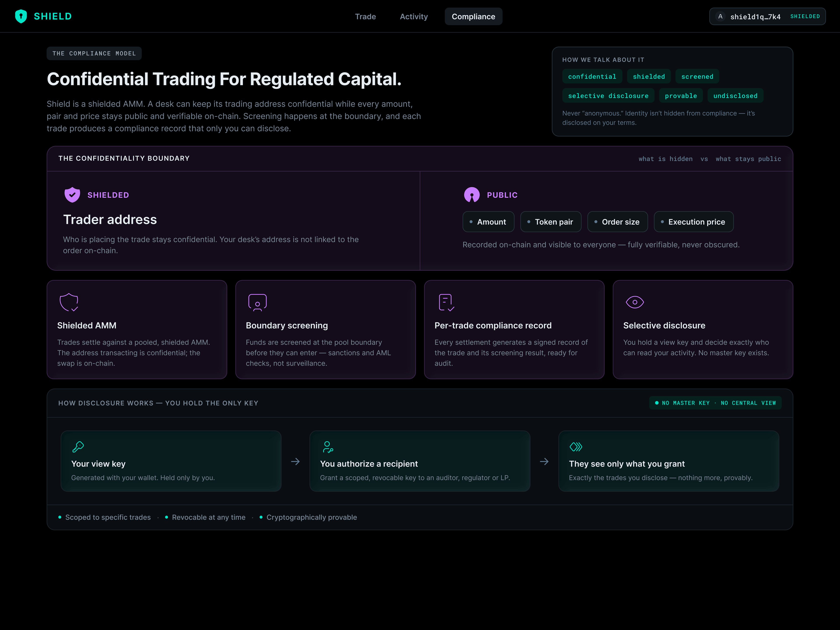840x630 pixels.
Task: Open the Trade tab
Action: (x=365, y=16)
